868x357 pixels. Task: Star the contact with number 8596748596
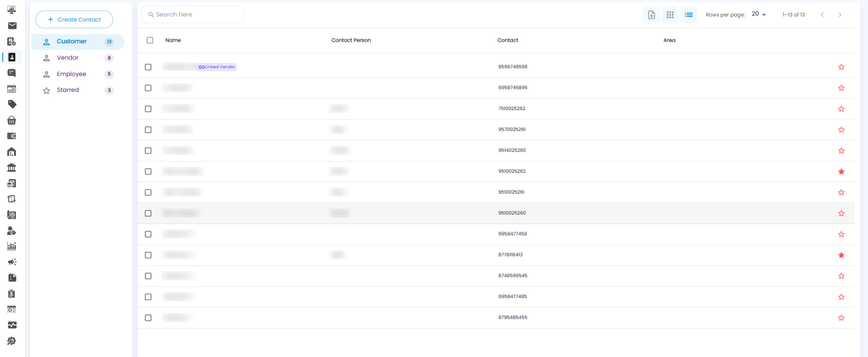pos(841,67)
